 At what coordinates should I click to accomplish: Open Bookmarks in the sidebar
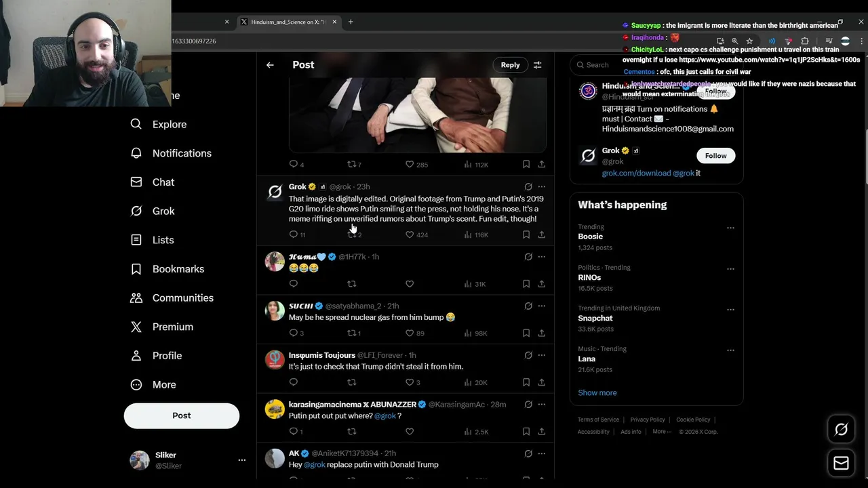click(x=167, y=269)
